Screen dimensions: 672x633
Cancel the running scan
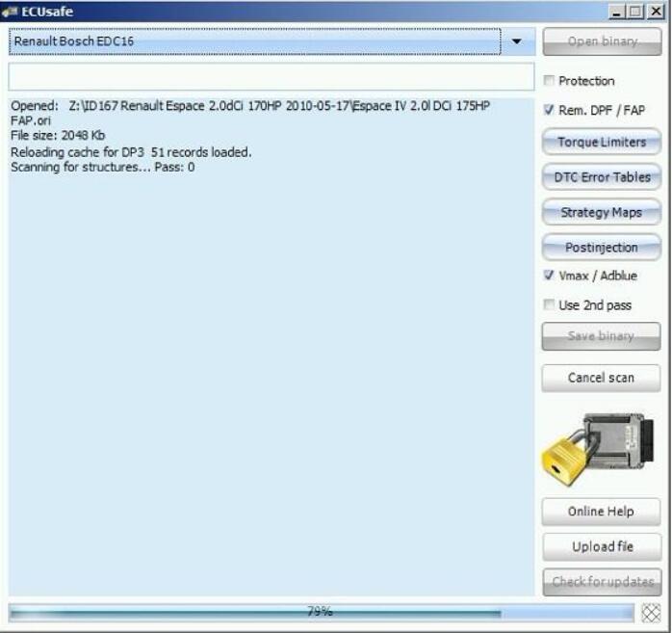click(601, 378)
